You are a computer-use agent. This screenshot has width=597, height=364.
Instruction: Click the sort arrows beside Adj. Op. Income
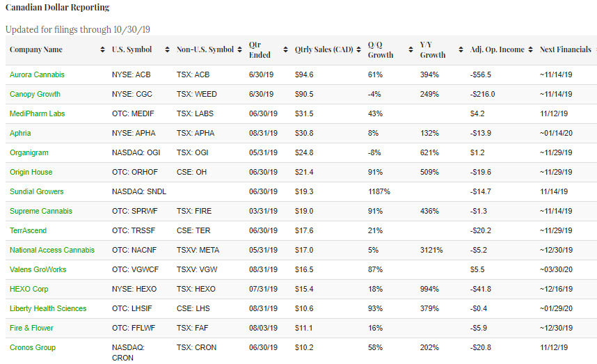531,50
